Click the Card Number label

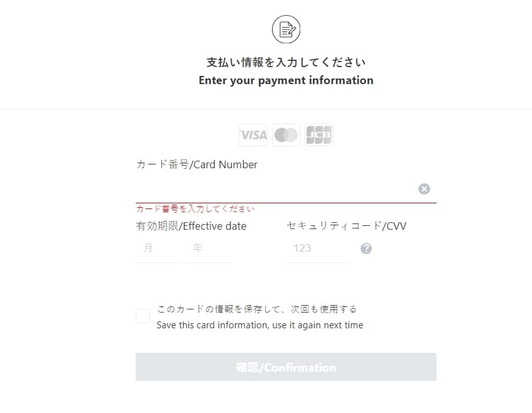click(x=197, y=164)
